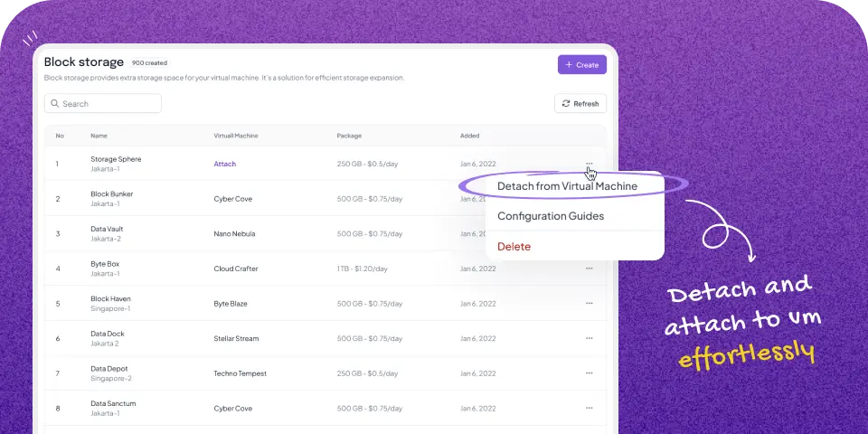The width and height of the screenshot is (868, 434).
Task: Open the three-dot menu for Byte Box
Action: pyautogui.click(x=589, y=269)
